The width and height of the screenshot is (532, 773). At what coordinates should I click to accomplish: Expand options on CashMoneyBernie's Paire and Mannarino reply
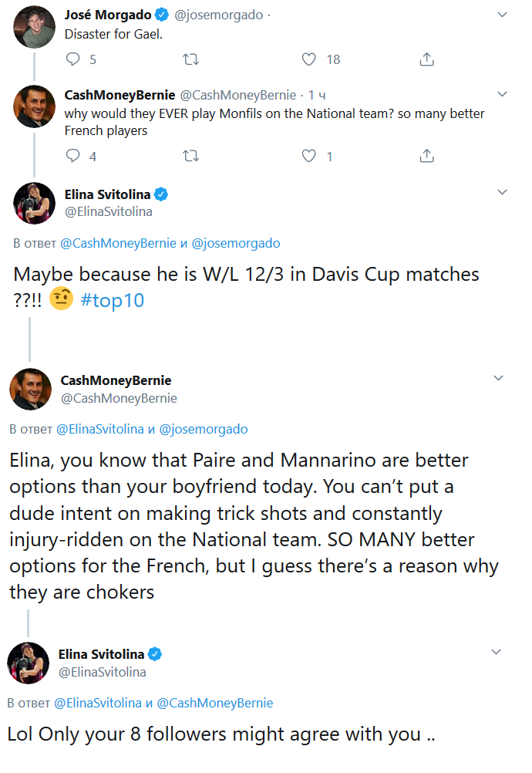(x=498, y=378)
